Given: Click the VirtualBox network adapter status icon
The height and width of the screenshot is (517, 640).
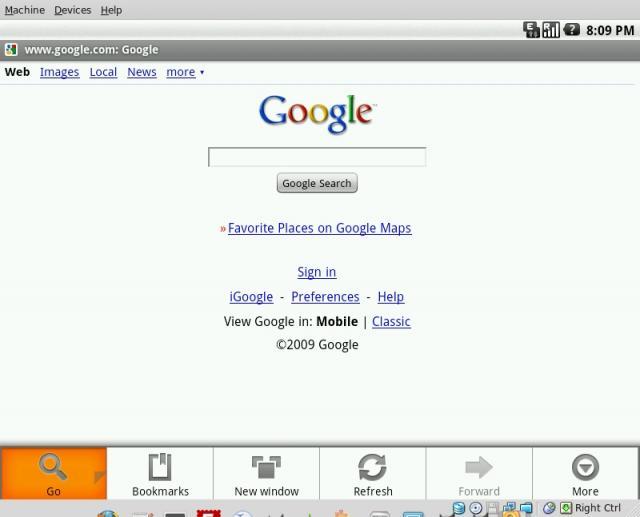Looking at the screenshot, I should 509,508.
